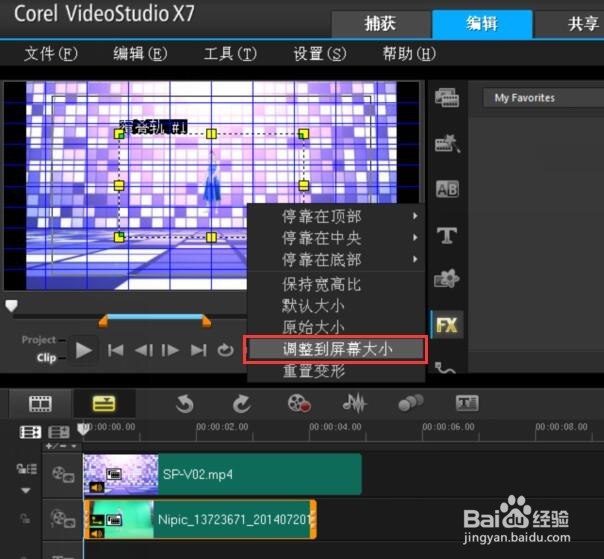Screen dimensions: 604x559
Task: Open the 设置(S) menu
Action: 320,54
